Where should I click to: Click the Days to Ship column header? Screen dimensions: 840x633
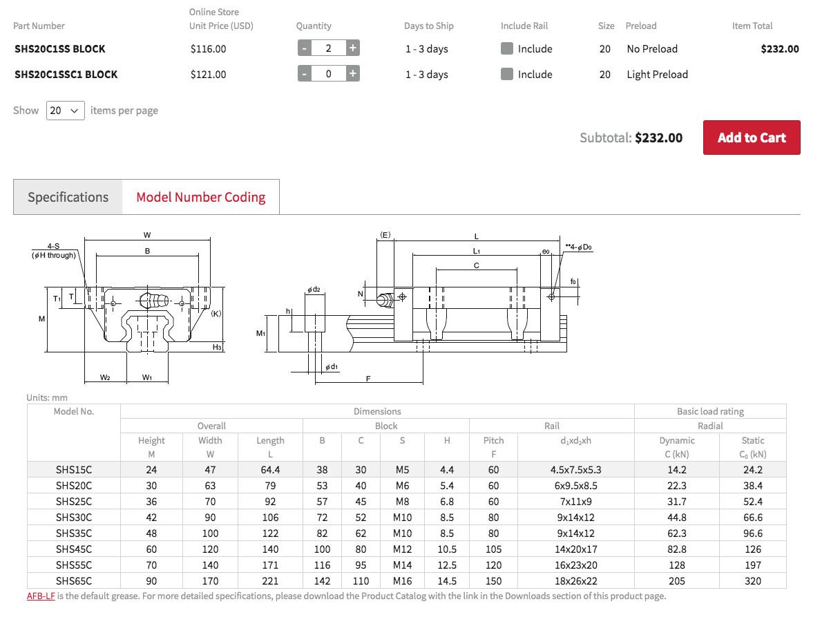click(429, 26)
